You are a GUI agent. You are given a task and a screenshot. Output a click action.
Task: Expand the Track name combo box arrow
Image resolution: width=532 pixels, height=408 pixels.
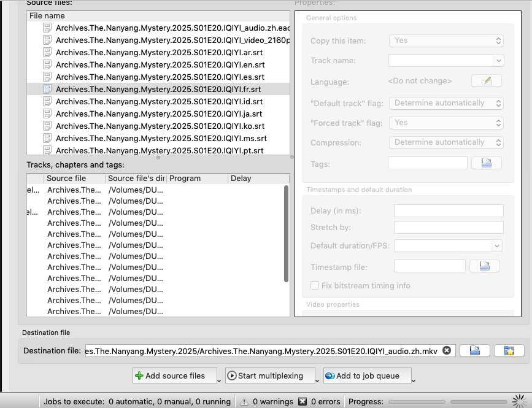(498, 61)
